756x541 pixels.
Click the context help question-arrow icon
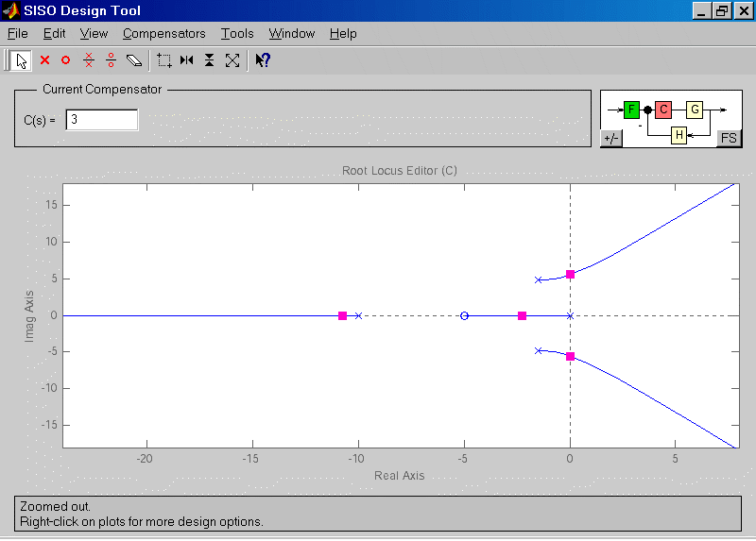pyautogui.click(x=263, y=60)
